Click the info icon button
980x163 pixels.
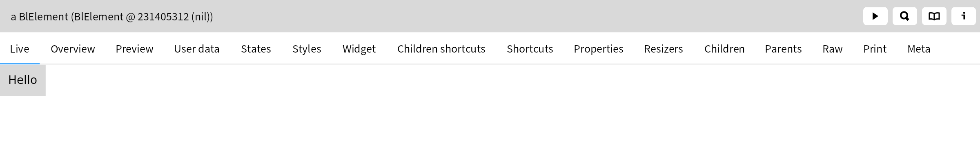[963, 16]
